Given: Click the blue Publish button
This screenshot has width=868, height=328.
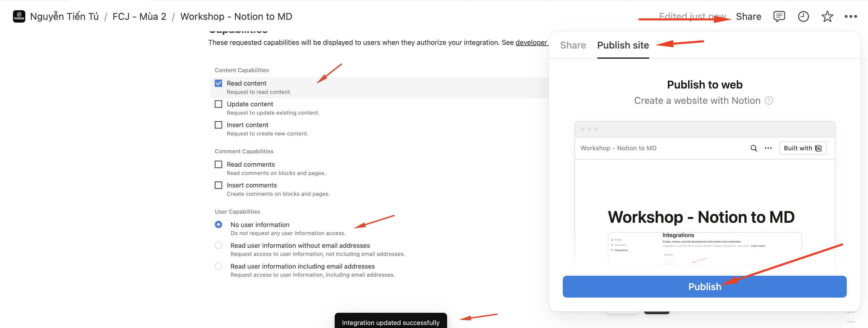Looking at the screenshot, I should (x=704, y=287).
